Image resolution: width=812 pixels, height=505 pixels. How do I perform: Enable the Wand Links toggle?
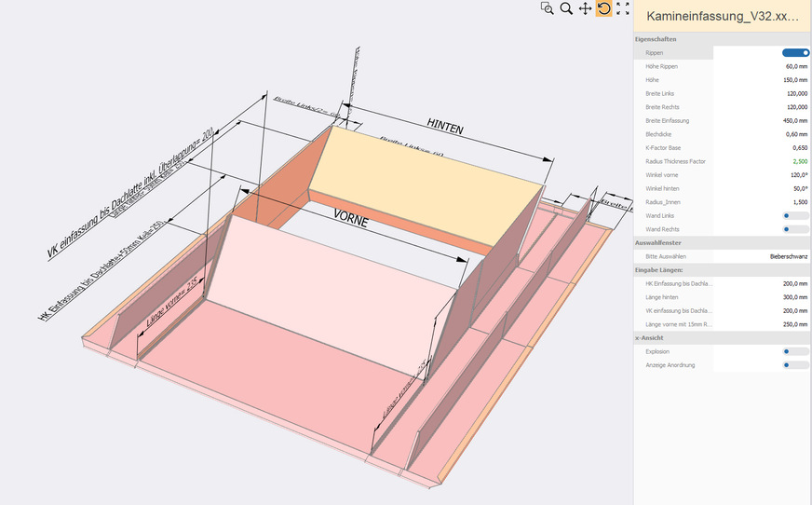pos(795,215)
